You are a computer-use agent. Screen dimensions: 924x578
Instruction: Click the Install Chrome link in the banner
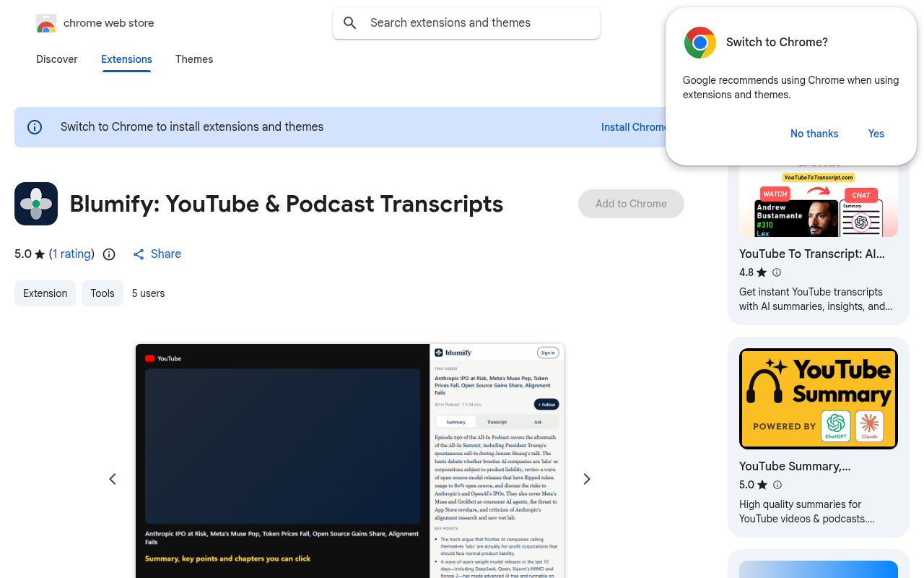click(x=634, y=127)
